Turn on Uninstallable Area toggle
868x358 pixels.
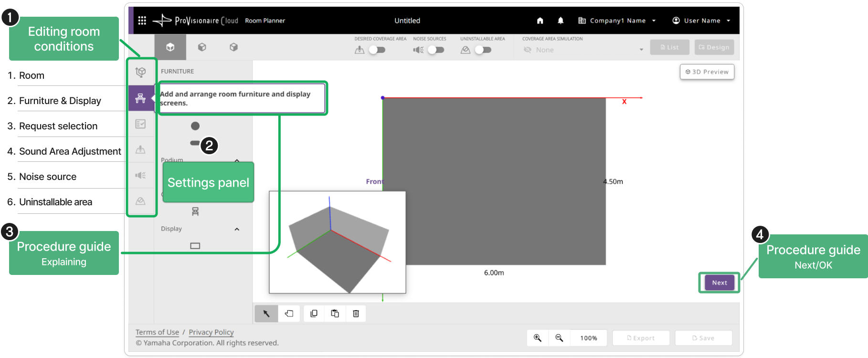click(x=483, y=50)
